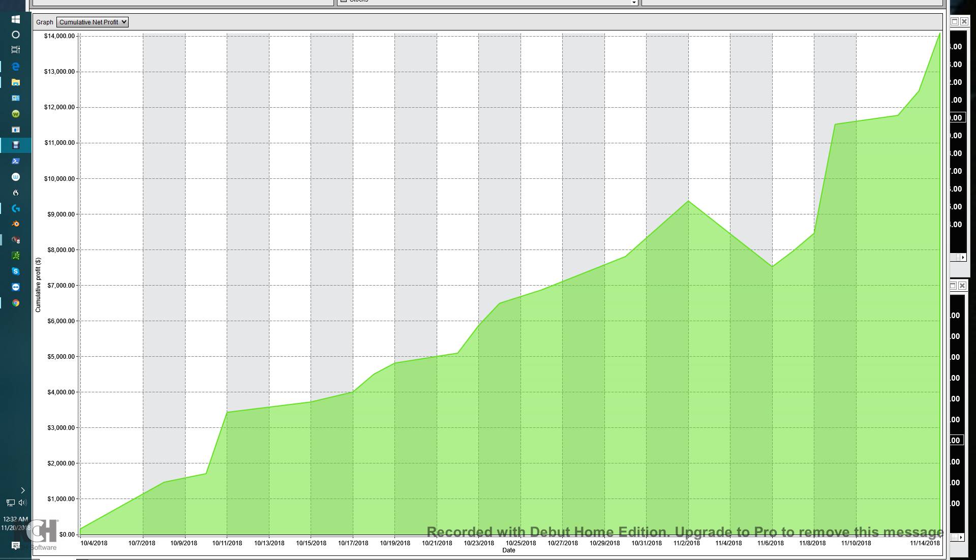The image size is (976, 560).
Task: Maximize the lower right side panel
Action: (953, 286)
